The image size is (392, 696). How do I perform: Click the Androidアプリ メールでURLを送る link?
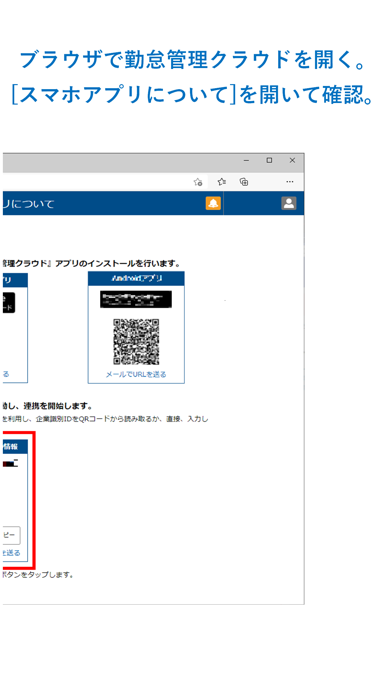pyautogui.click(x=136, y=374)
